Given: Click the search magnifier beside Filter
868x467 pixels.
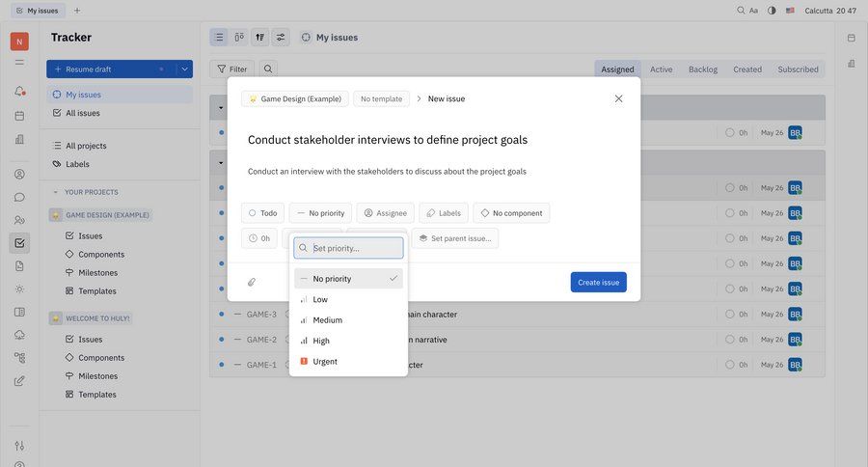Looking at the screenshot, I should click(268, 69).
